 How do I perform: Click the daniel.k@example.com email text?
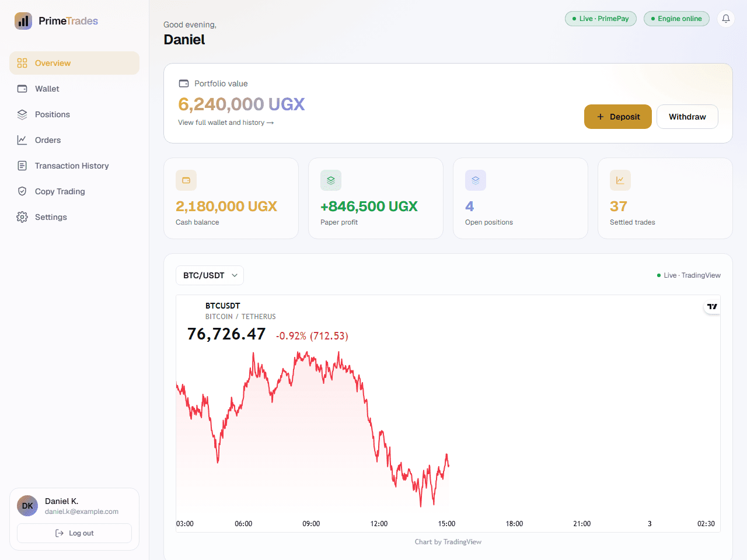coord(82,512)
